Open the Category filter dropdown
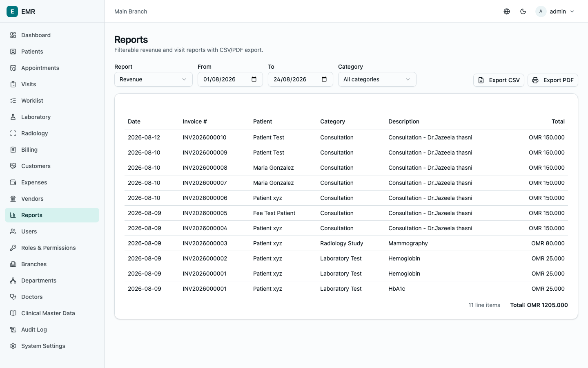588x368 pixels. coord(377,79)
